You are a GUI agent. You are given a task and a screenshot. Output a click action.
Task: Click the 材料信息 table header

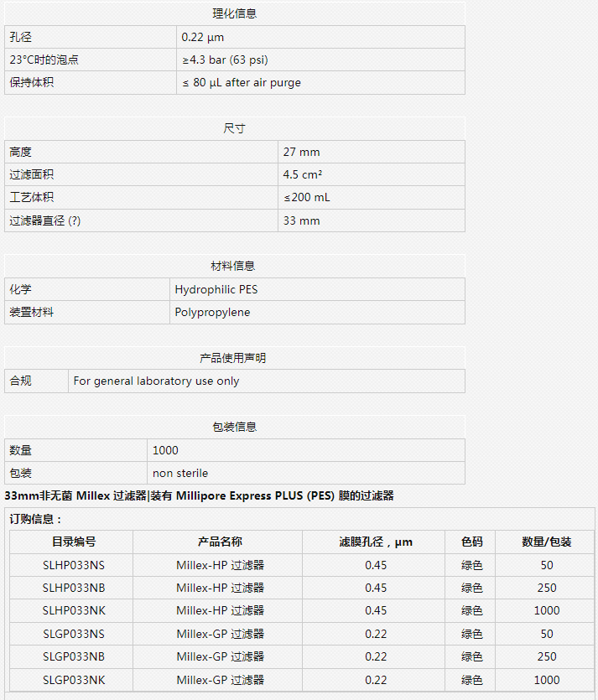tap(232, 266)
